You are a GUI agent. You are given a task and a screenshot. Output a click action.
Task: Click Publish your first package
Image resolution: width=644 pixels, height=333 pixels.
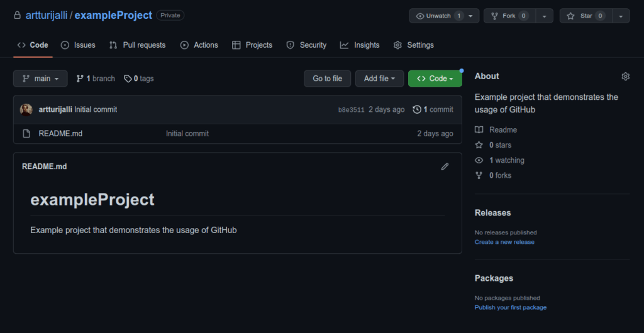(x=511, y=308)
